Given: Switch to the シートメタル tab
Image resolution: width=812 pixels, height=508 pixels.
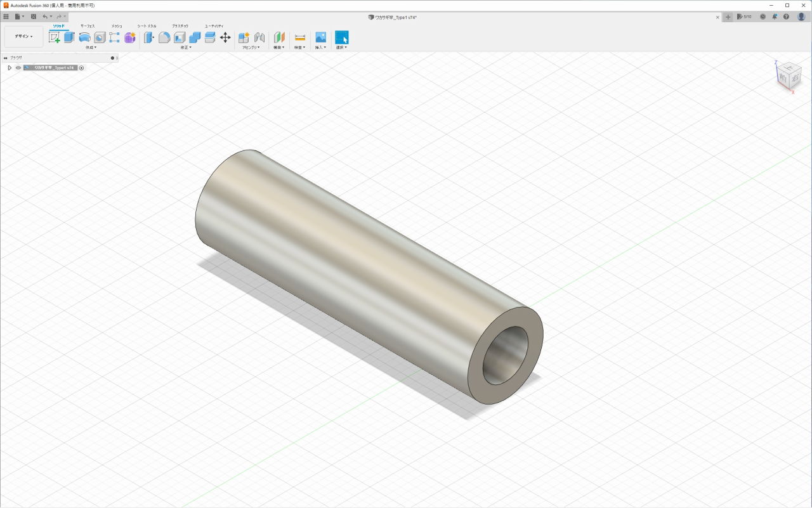Looking at the screenshot, I should point(147,26).
